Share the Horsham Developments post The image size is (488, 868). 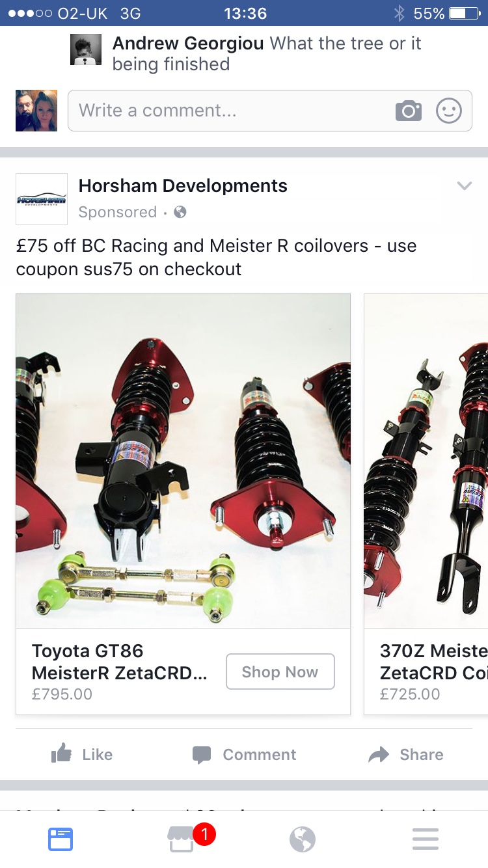(x=406, y=755)
